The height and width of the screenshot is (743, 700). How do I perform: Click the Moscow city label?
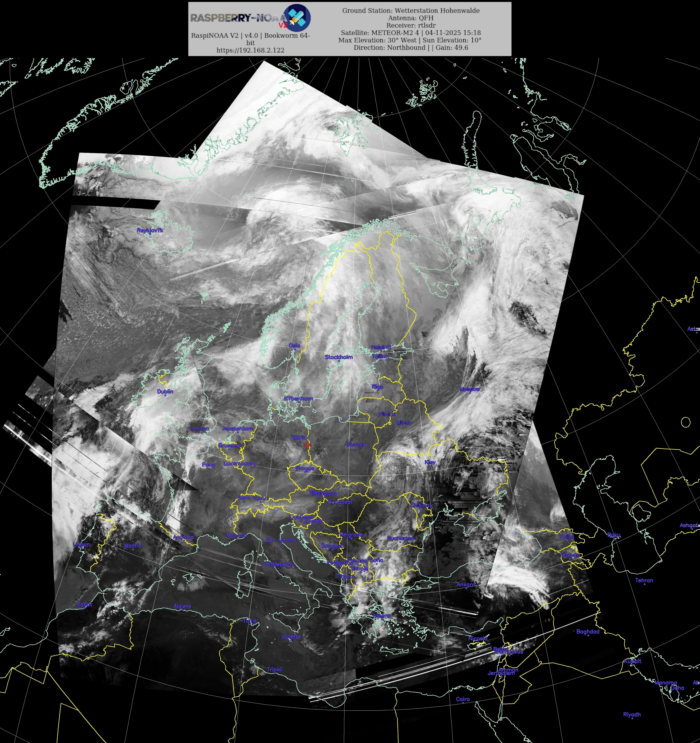click(469, 389)
